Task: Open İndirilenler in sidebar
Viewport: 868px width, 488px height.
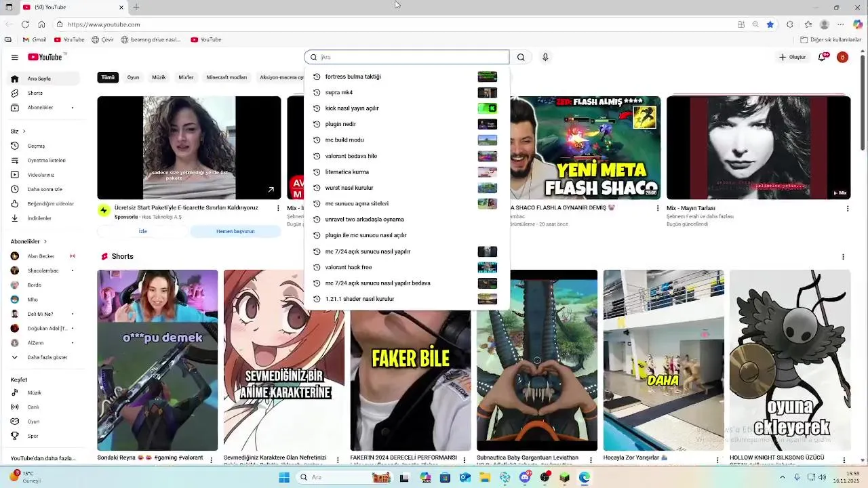Action: tap(44, 218)
